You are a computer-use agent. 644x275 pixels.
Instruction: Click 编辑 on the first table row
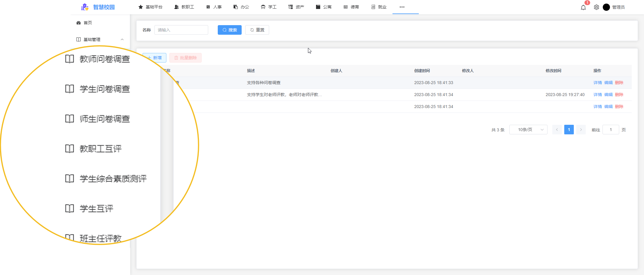click(608, 82)
